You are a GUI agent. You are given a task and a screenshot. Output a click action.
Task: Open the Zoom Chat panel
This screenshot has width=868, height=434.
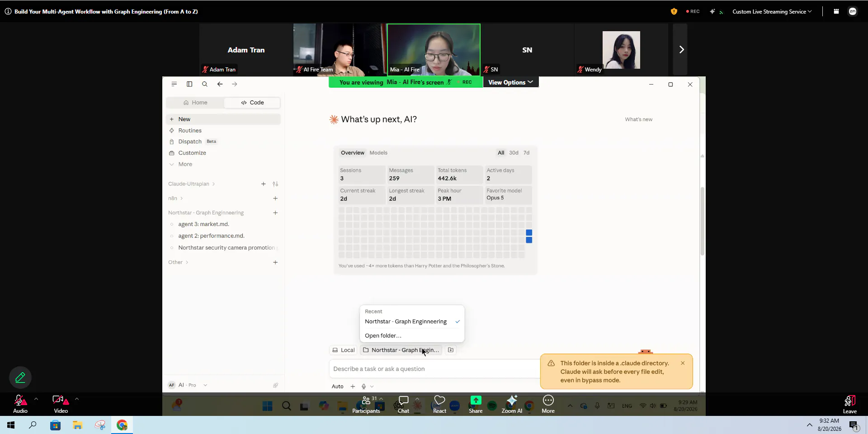[403, 405]
